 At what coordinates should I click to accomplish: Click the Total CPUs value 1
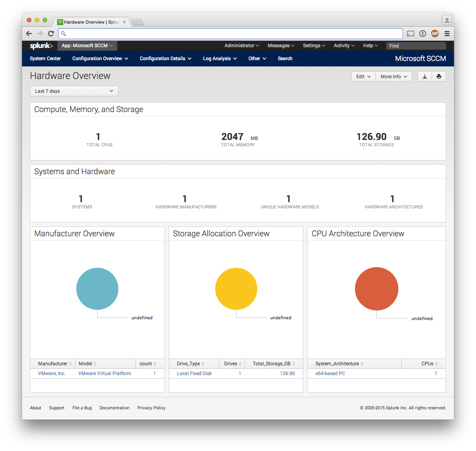tap(98, 137)
